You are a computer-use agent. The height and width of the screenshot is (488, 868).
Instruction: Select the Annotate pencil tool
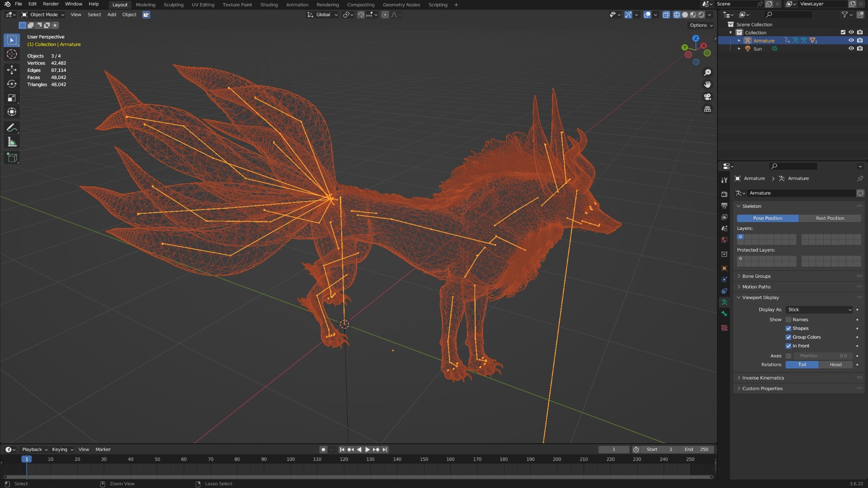[12, 128]
